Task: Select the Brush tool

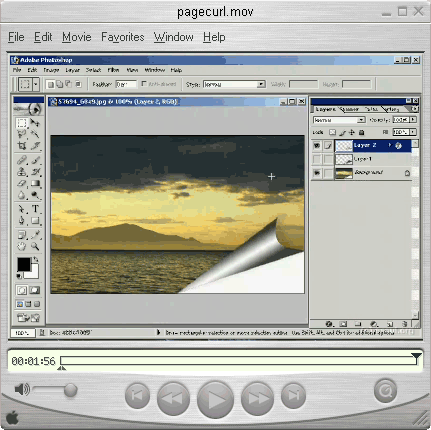Action: click(x=35, y=160)
